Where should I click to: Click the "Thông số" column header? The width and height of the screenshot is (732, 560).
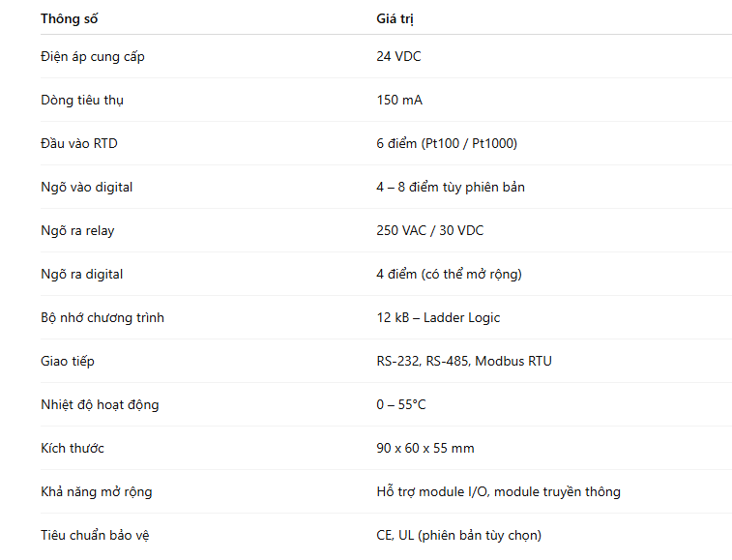coord(70,18)
